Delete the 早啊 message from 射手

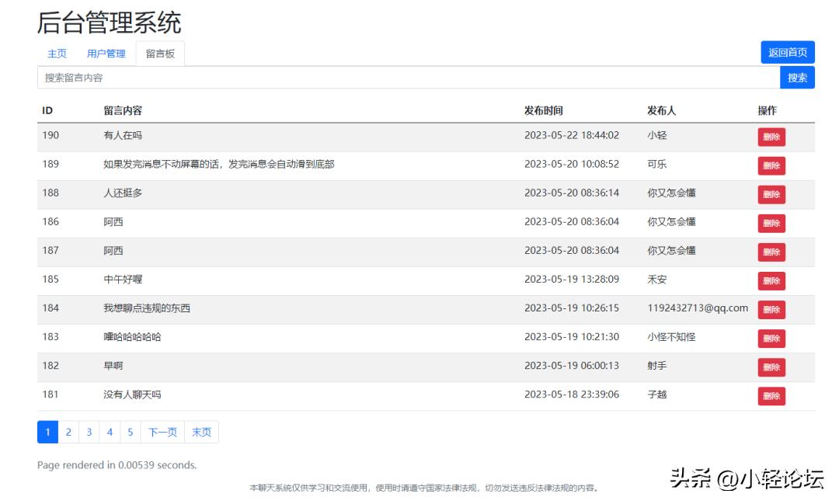tap(771, 367)
